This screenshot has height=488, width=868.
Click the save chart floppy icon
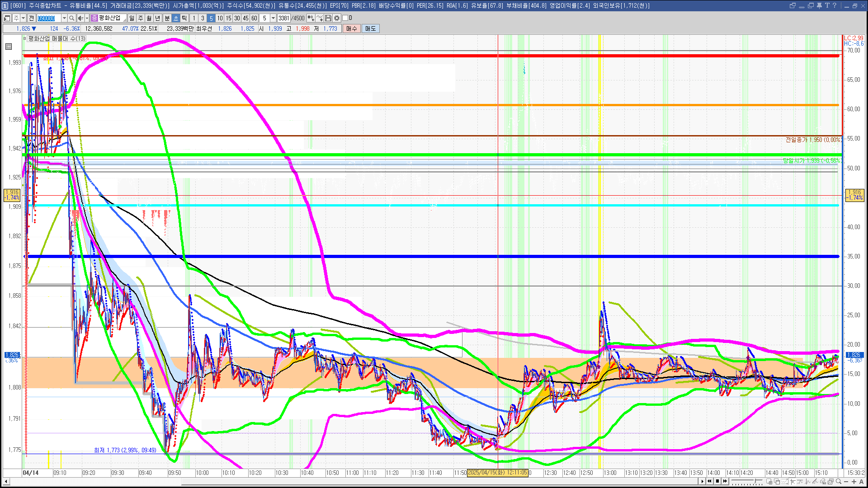click(328, 18)
